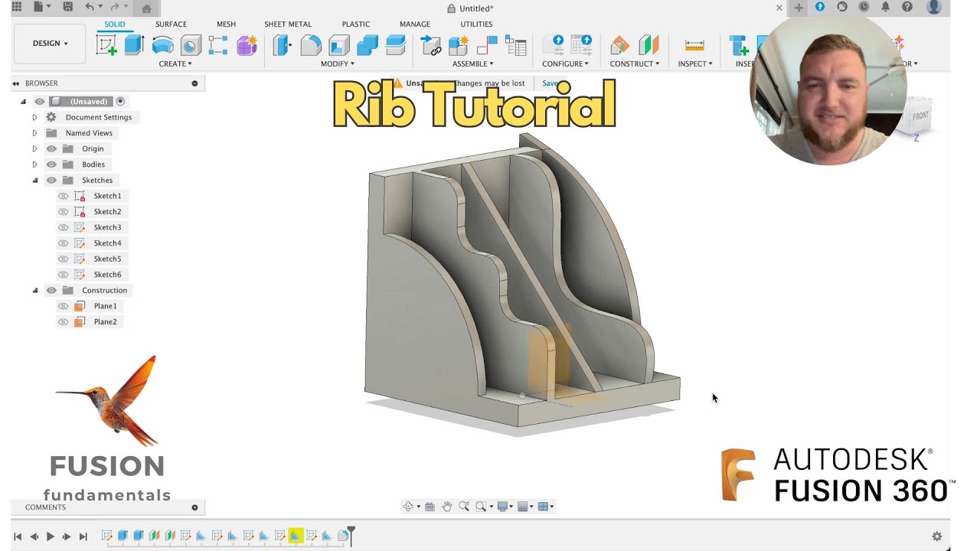The image size is (980, 551).
Task: Click the Home tab icon
Action: (146, 8)
